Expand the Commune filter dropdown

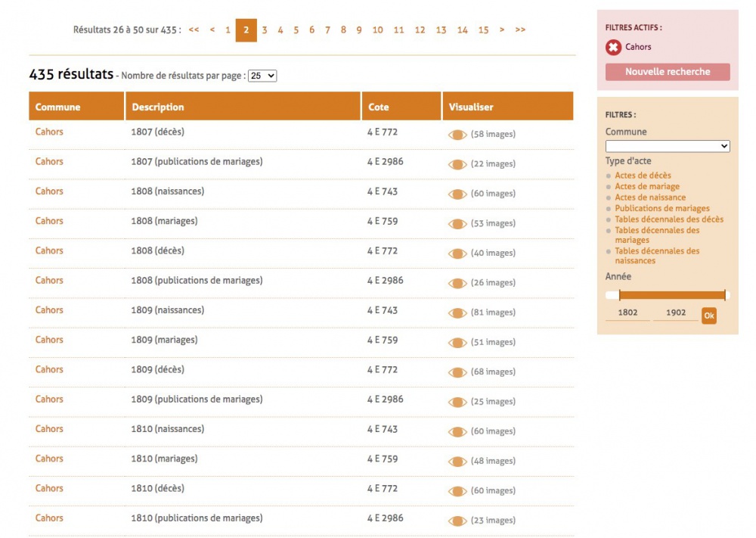point(667,146)
